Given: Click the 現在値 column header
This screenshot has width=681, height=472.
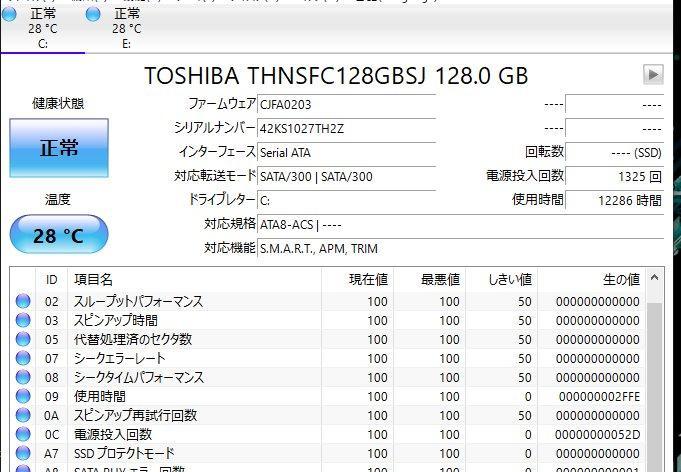Looking at the screenshot, I should tap(357, 280).
